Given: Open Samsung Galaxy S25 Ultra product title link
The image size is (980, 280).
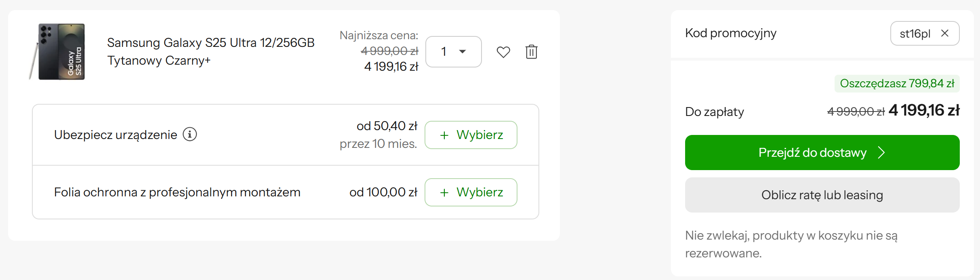Looking at the screenshot, I should pos(210,51).
